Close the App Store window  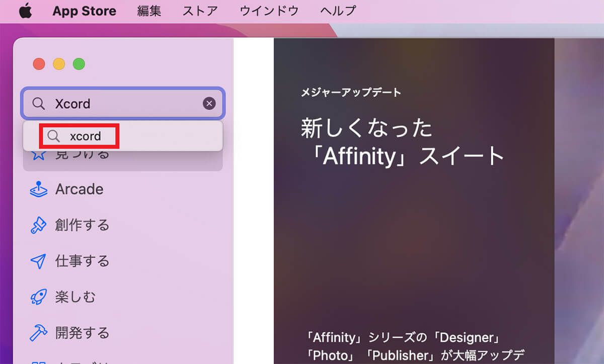click(39, 64)
